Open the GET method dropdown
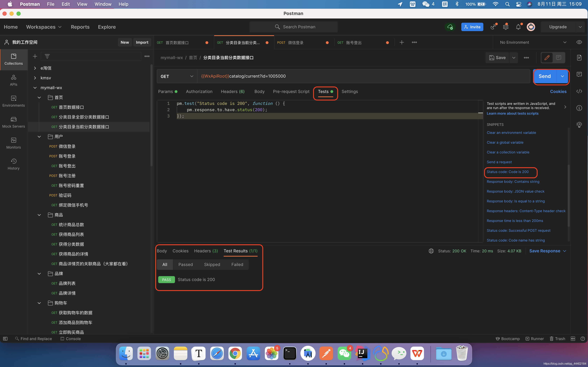The height and width of the screenshot is (367, 588). [x=177, y=76]
